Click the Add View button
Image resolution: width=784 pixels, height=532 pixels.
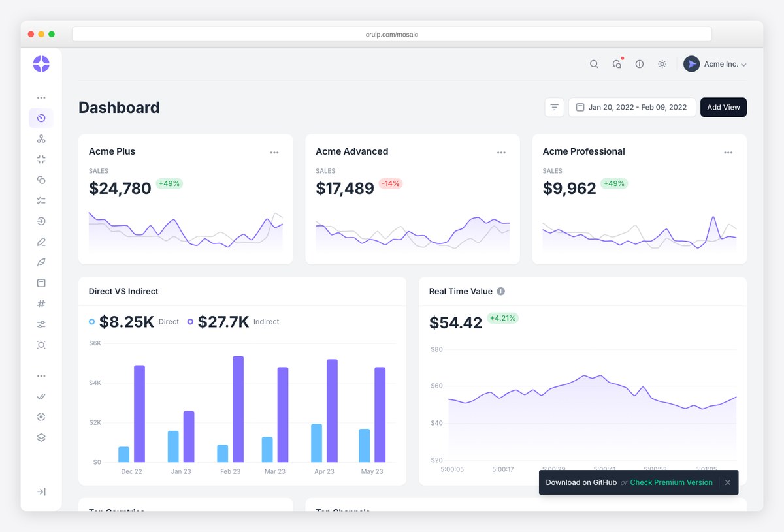tap(723, 107)
